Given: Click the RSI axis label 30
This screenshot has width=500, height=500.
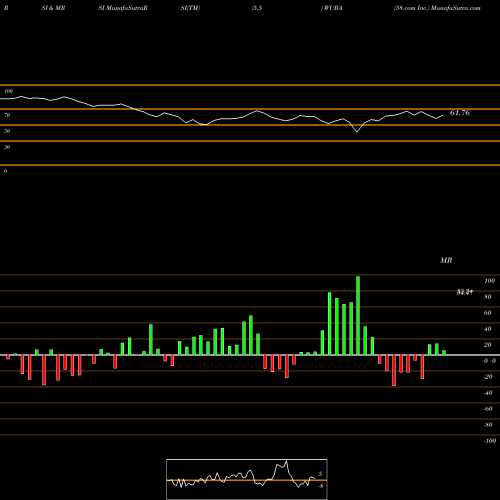Looking at the screenshot, I should point(7,147).
